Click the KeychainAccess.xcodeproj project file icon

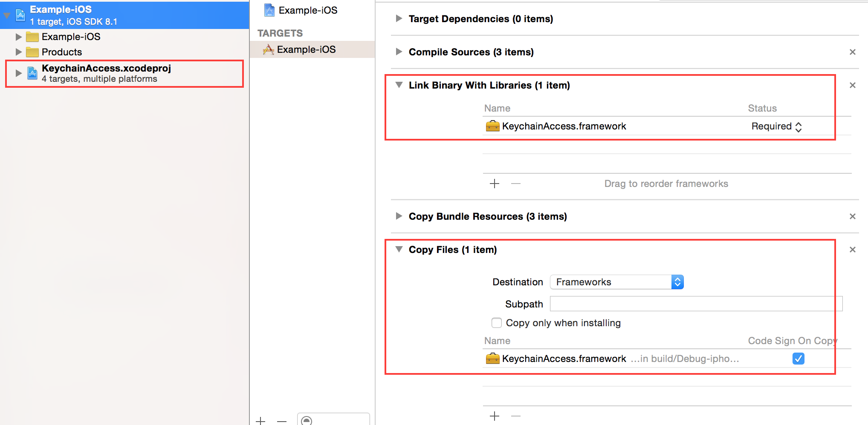click(x=32, y=72)
